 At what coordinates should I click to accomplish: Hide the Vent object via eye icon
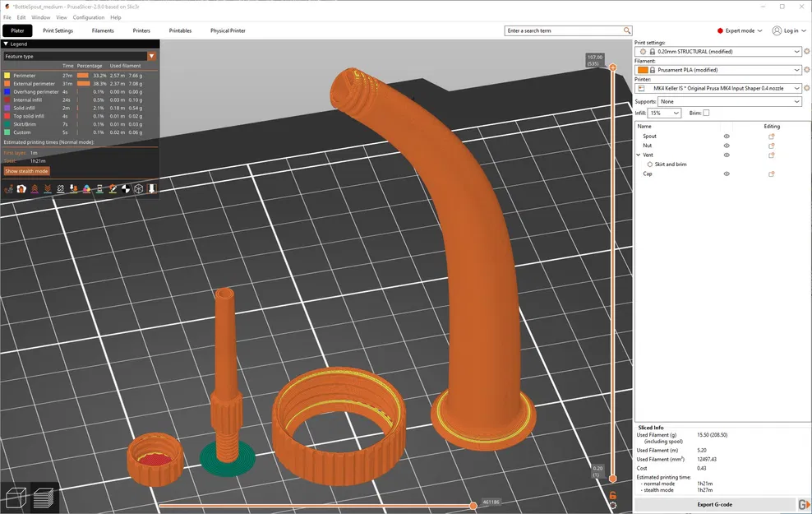[x=727, y=155]
